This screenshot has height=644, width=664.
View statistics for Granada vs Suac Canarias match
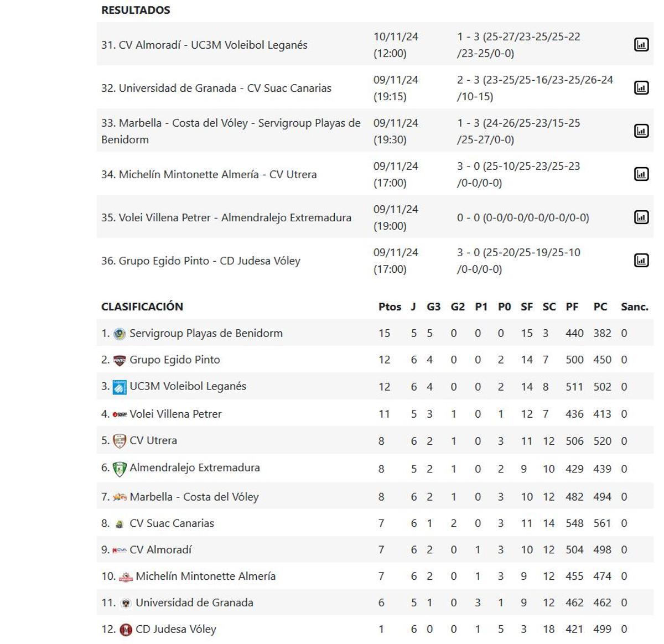(641, 87)
